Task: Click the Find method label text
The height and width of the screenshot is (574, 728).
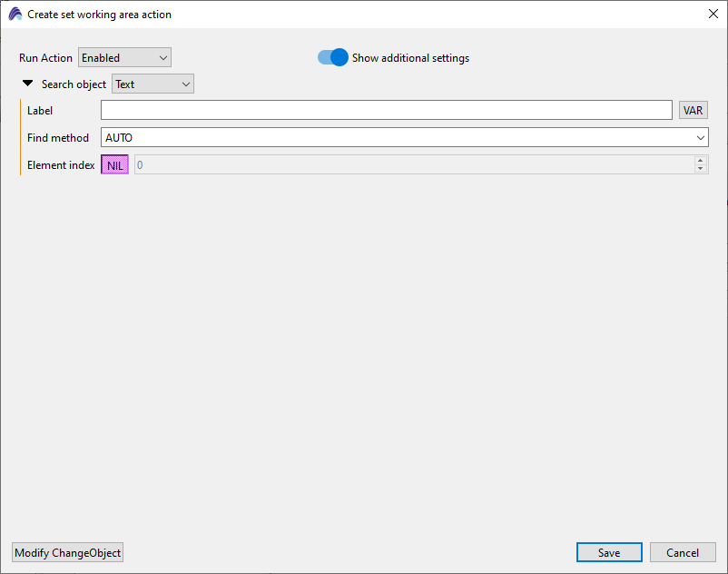Action: [58, 138]
